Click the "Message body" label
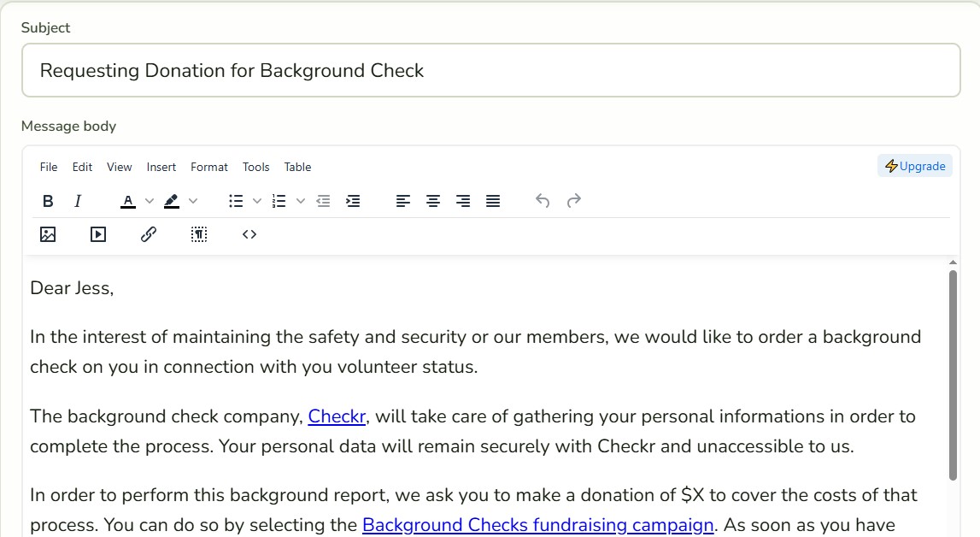This screenshot has width=980, height=537. [68, 127]
